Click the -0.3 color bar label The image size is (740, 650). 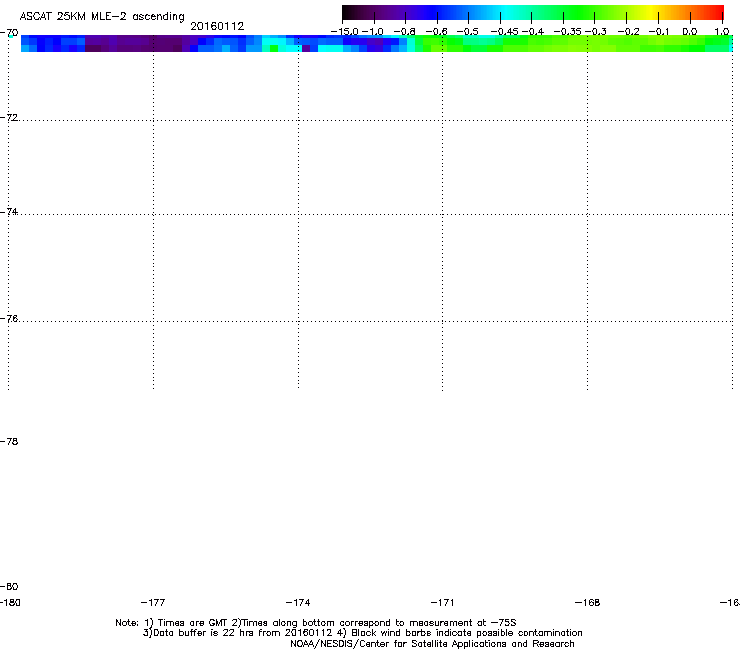(x=596, y=32)
